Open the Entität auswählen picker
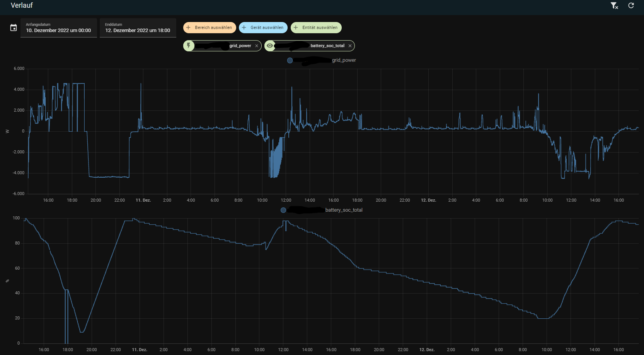This screenshot has width=644, height=355. coord(316,27)
